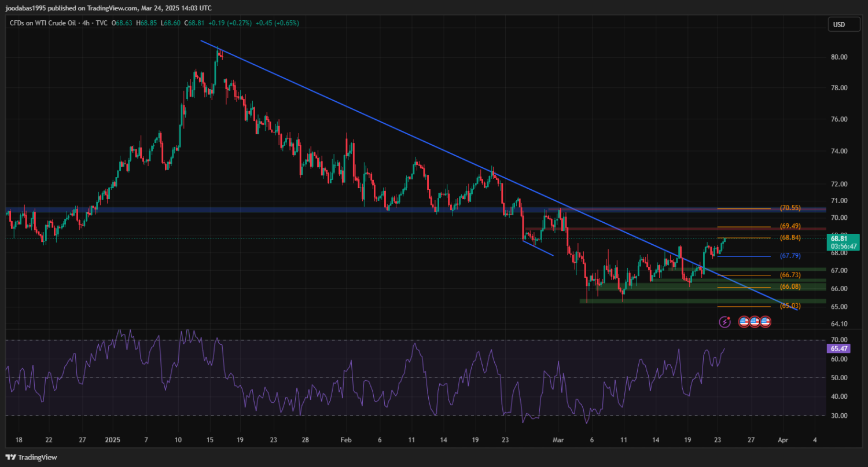
Task: Click the +0.45 (+0.65%) change value
Action: [x=278, y=23]
